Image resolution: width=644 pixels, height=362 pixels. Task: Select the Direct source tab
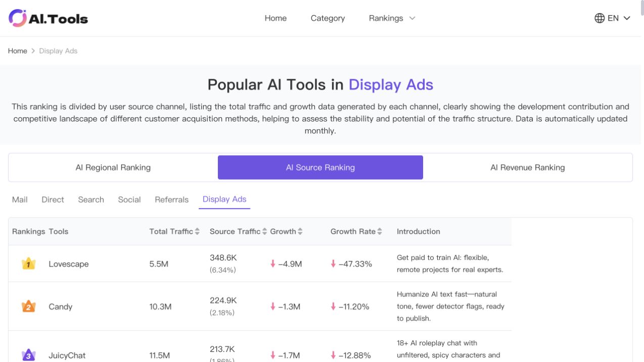[x=53, y=199]
